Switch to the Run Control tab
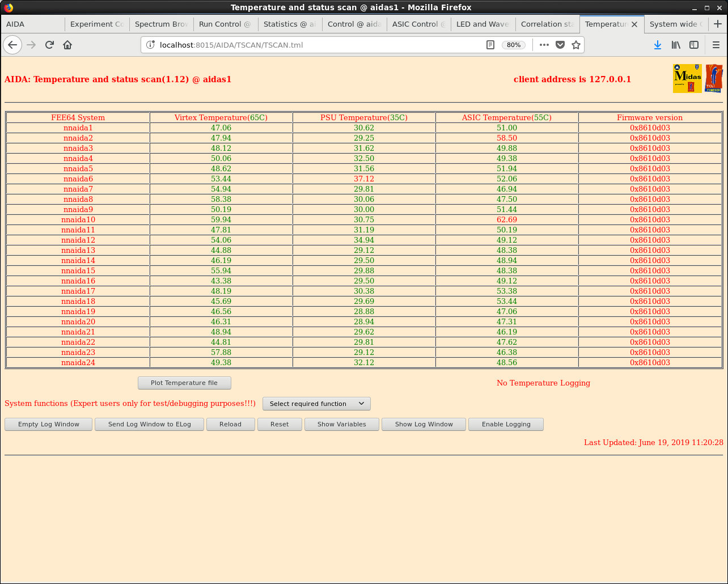This screenshot has width=728, height=584. 225,24
